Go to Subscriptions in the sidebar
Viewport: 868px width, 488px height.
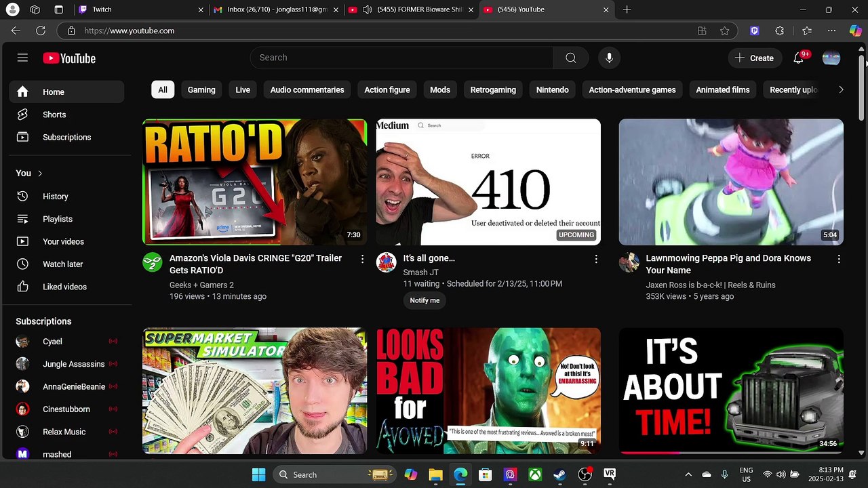point(66,137)
